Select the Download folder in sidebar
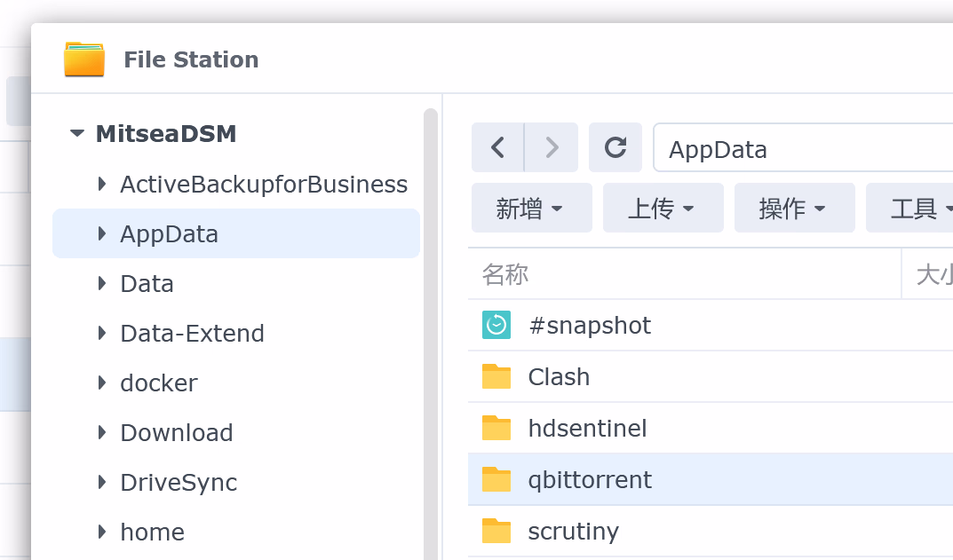The height and width of the screenshot is (560, 953). (x=177, y=433)
